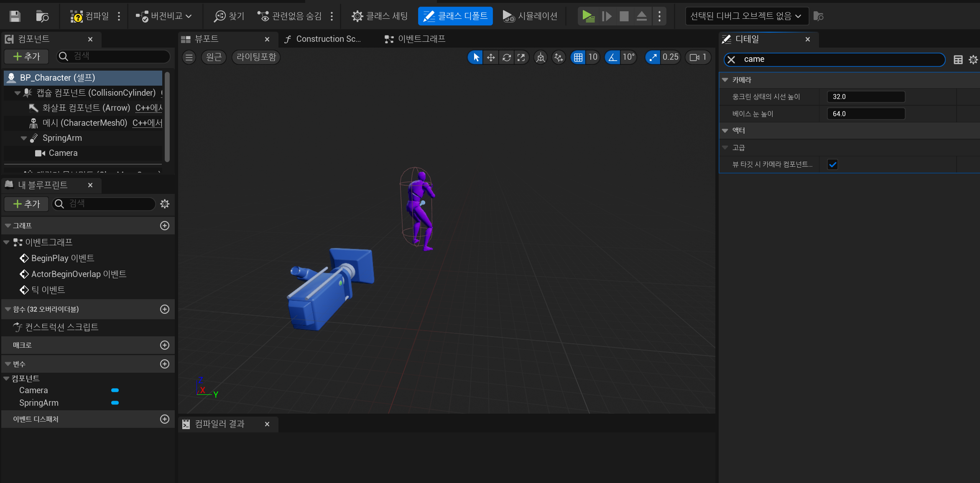Select the Camera component in tree
This screenshot has width=980, height=483.
63,153
